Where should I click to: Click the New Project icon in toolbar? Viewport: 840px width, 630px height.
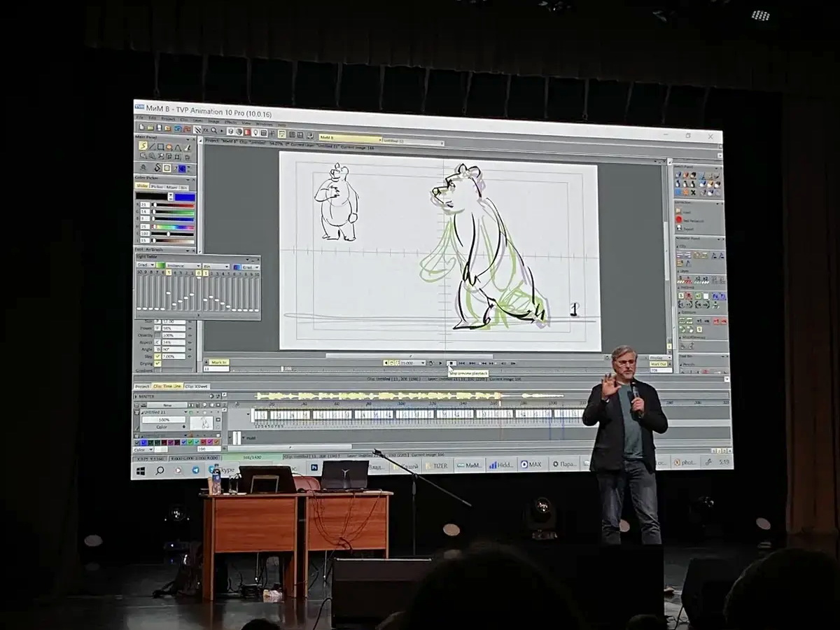click(140, 127)
